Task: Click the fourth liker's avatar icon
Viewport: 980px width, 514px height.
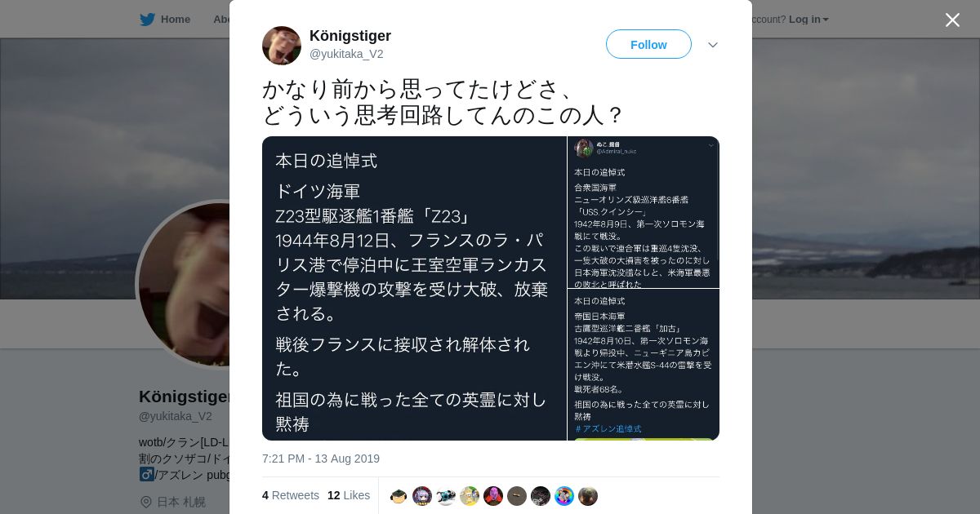Action: pyautogui.click(x=470, y=496)
